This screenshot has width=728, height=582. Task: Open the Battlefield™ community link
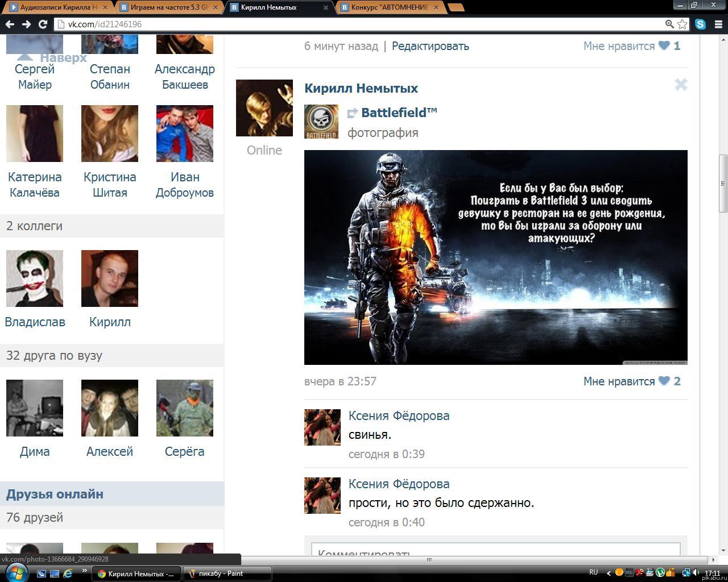pyautogui.click(x=399, y=113)
